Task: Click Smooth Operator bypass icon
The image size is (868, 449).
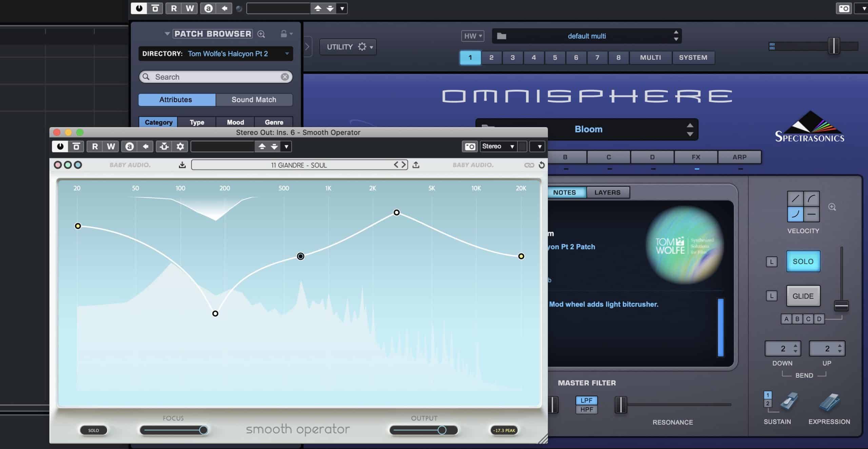Action: 76,146
